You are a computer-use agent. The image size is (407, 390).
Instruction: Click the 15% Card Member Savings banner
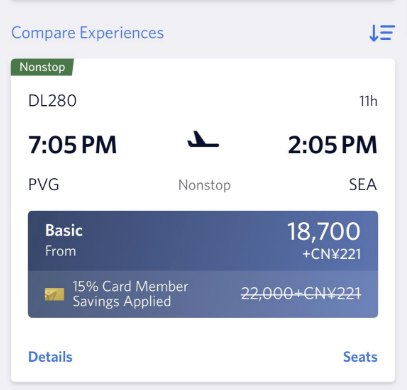(203, 294)
